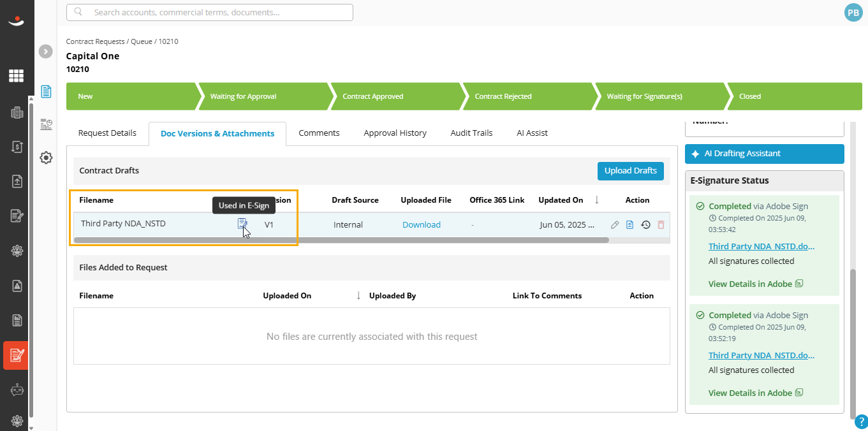Sort files by the Uploaded On arrow
Viewport: 868px width, 431px height.
pos(358,295)
